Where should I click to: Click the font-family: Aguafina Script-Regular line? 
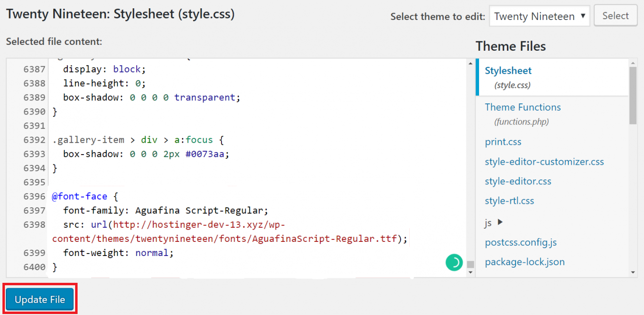tap(166, 211)
